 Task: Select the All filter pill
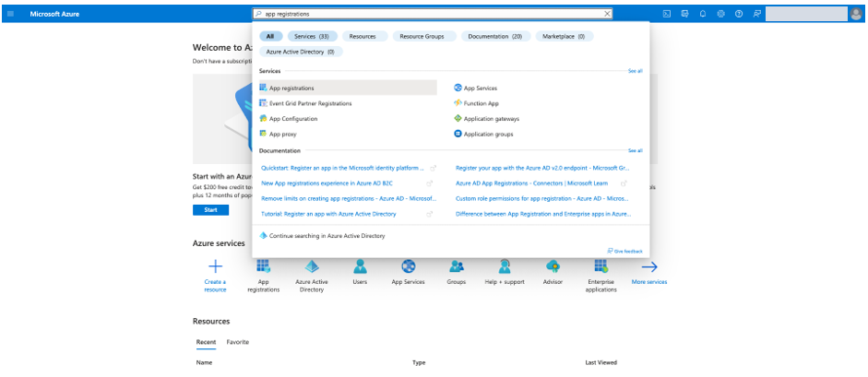[x=270, y=36]
